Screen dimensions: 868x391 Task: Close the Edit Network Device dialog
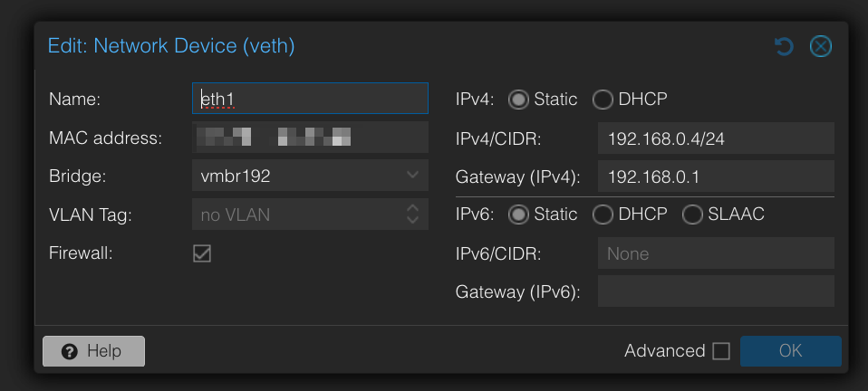[x=821, y=46]
